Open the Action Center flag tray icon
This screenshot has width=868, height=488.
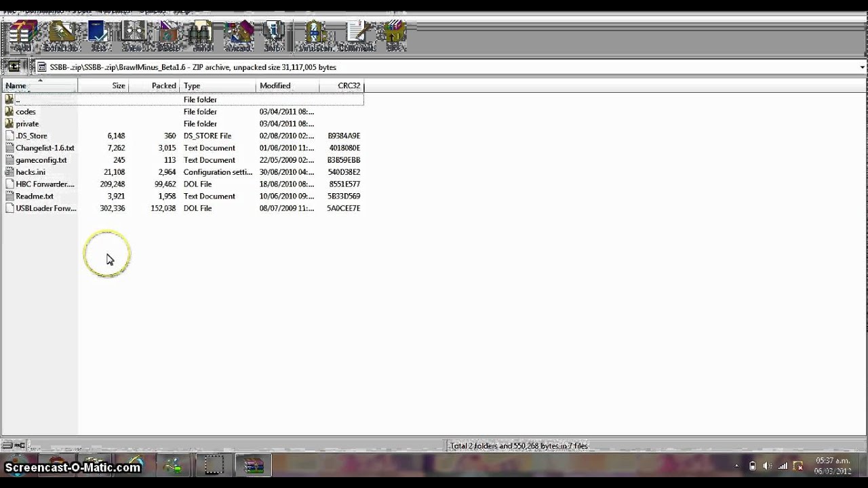click(799, 466)
